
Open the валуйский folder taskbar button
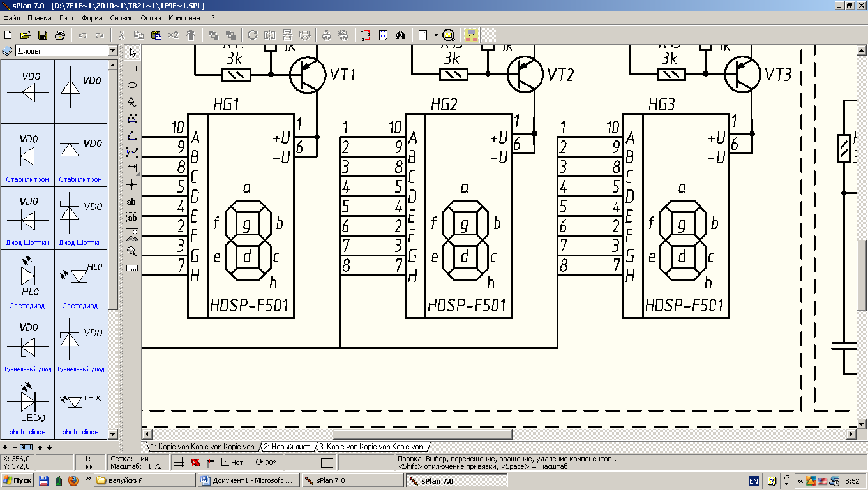pyautogui.click(x=145, y=480)
